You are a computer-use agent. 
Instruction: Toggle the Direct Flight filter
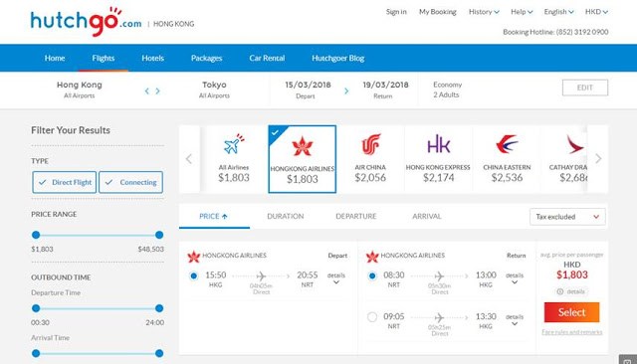point(65,182)
